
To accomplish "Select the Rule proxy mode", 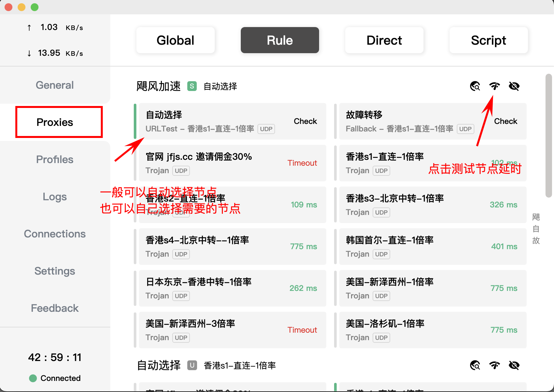I will click(x=280, y=40).
